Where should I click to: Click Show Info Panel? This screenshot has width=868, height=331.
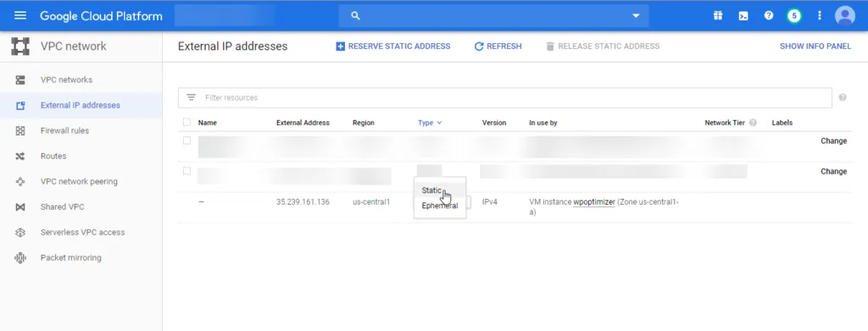click(x=815, y=47)
